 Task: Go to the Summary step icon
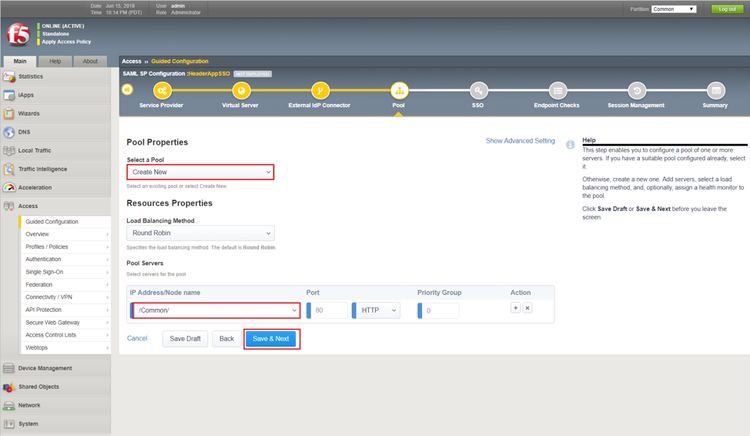(715, 91)
